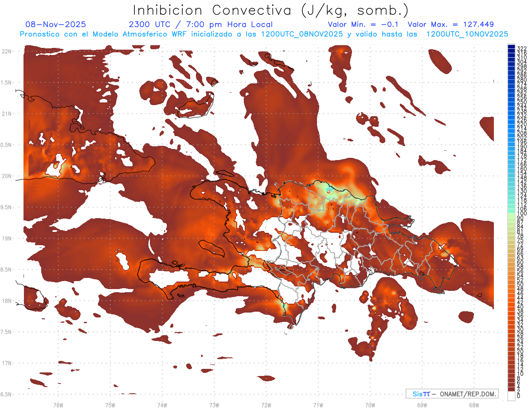The image size is (532, 411).
Task: Click the legend value "100"
Action: pyautogui.click(x=521, y=214)
